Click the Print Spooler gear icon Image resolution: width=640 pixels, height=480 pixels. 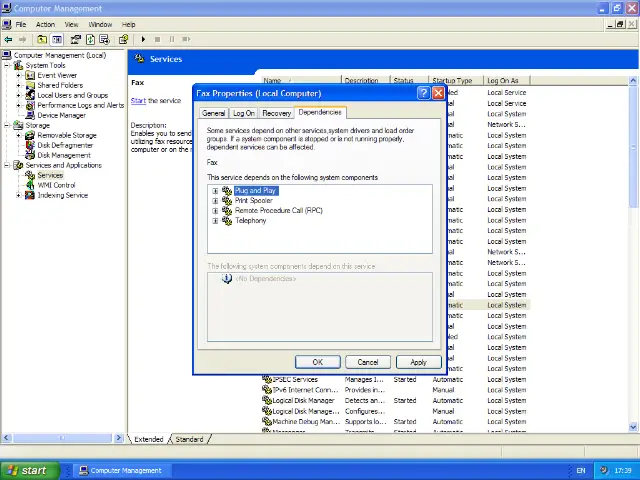[x=227, y=200]
